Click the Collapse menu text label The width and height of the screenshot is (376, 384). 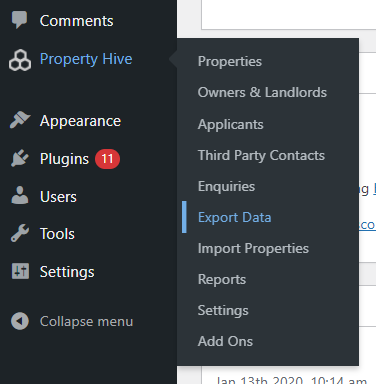[x=86, y=321]
